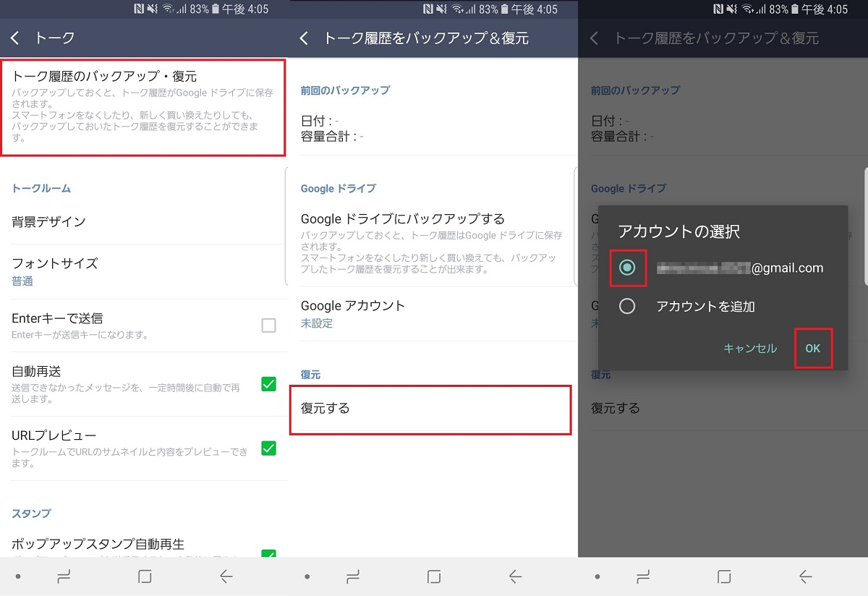The height and width of the screenshot is (596, 868).
Task: Select the gmail.com account radio button
Action: pyautogui.click(x=627, y=268)
